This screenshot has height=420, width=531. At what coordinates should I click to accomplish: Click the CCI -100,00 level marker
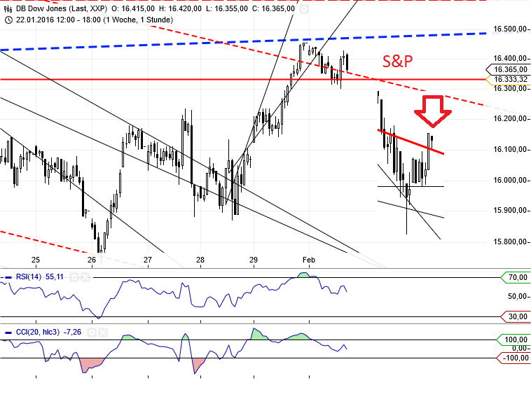[x=513, y=358]
